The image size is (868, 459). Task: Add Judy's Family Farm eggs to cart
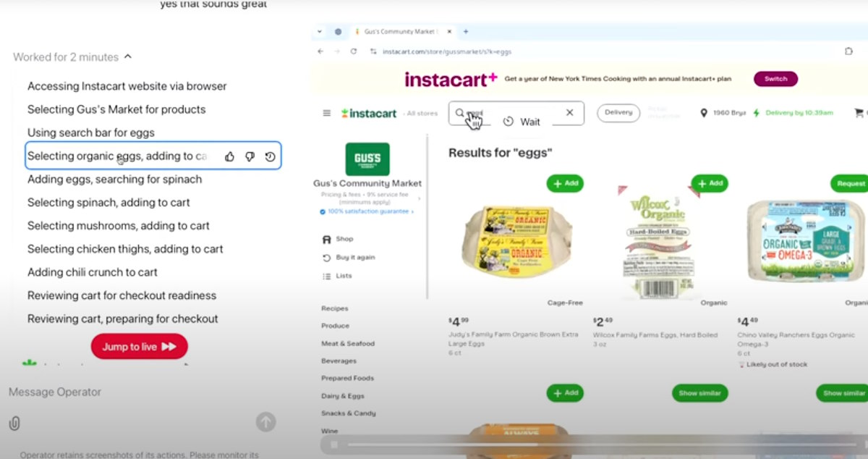coord(565,183)
